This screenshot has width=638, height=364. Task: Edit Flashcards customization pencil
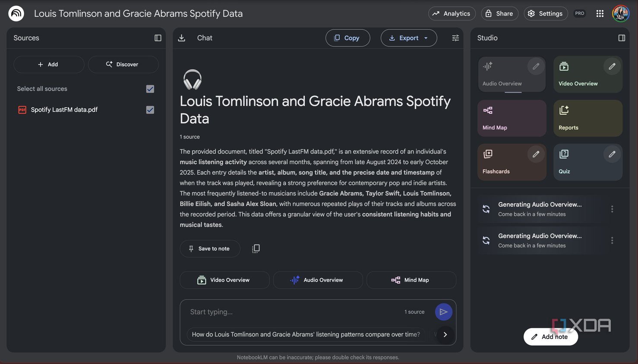pyautogui.click(x=536, y=154)
